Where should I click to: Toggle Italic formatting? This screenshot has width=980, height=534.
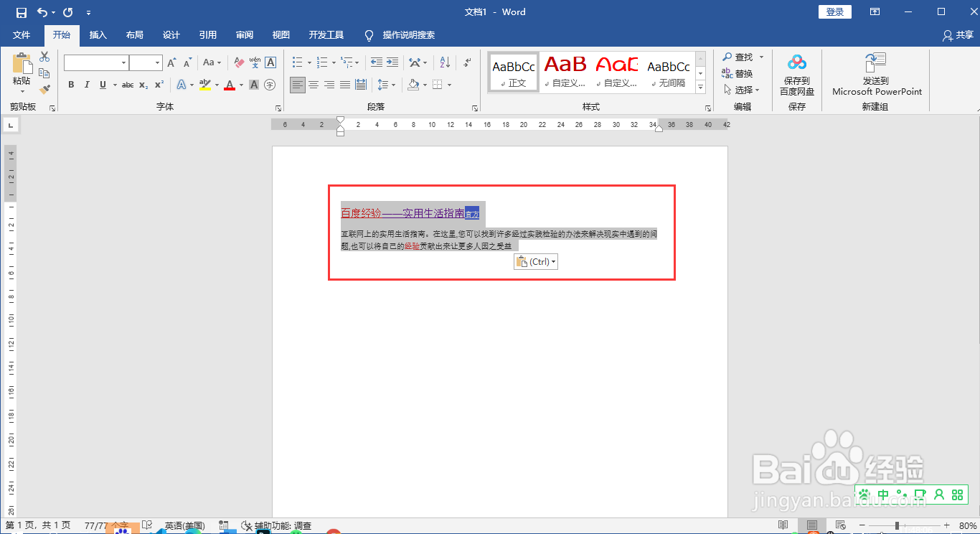(87, 85)
